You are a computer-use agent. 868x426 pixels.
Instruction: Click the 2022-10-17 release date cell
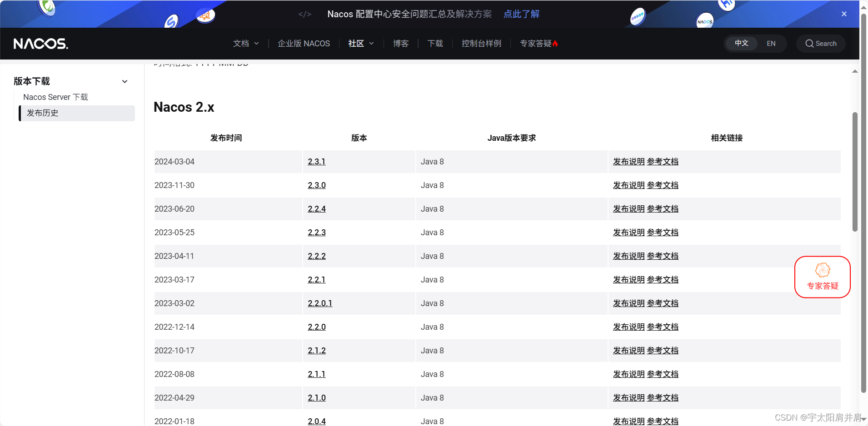coord(228,351)
